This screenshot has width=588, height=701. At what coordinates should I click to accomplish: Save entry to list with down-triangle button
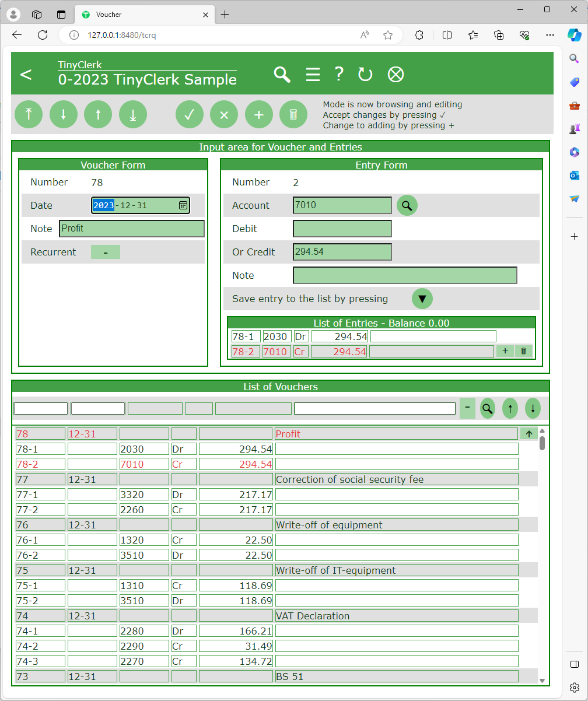point(422,299)
